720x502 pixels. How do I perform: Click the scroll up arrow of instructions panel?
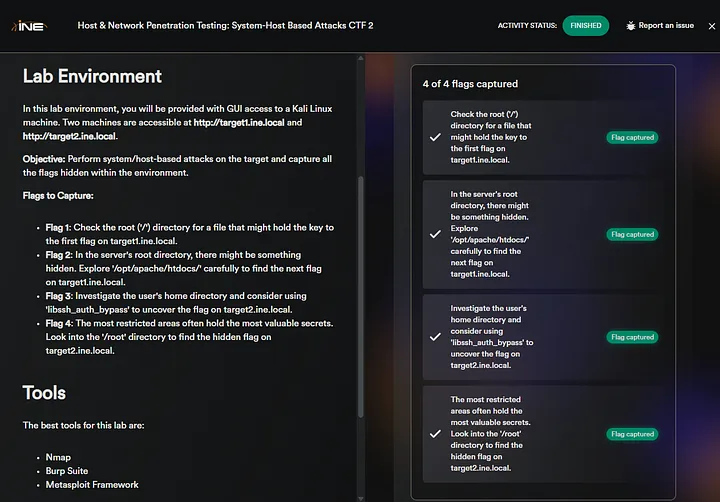pyautogui.click(x=360, y=58)
